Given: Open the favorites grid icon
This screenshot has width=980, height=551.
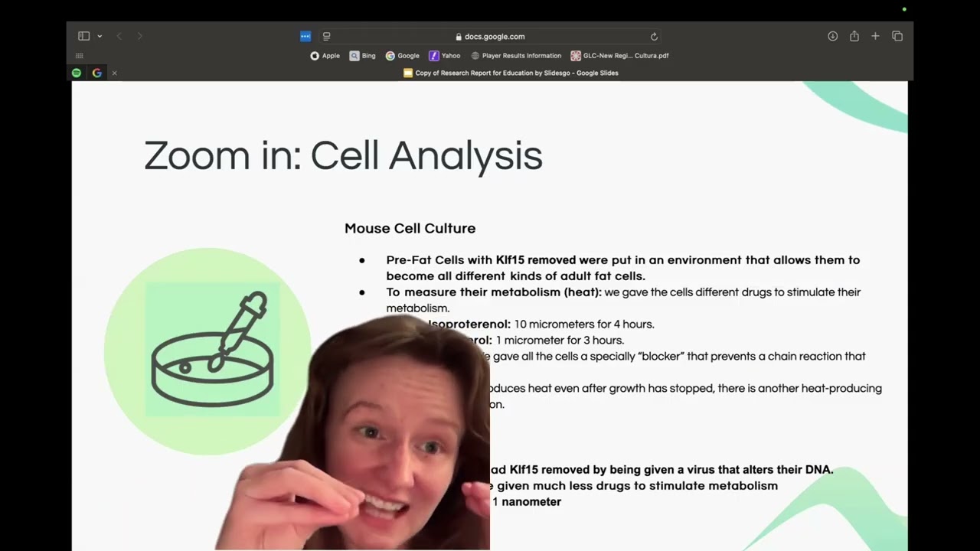Looking at the screenshot, I should click(79, 56).
